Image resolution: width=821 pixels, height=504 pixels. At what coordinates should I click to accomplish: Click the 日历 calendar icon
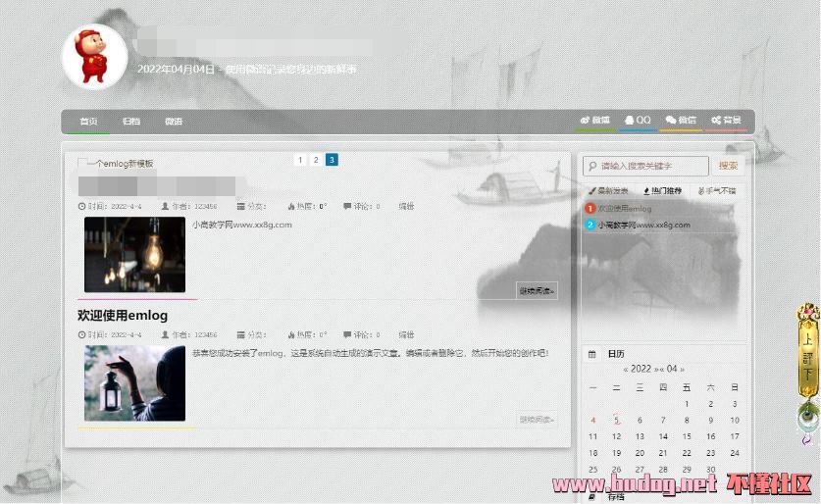pos(591,354)
